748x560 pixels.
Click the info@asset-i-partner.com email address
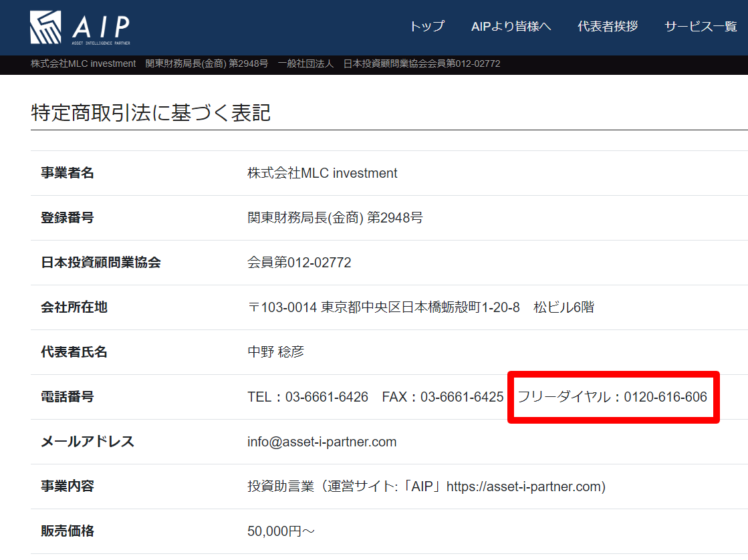[x=322, y=442]
